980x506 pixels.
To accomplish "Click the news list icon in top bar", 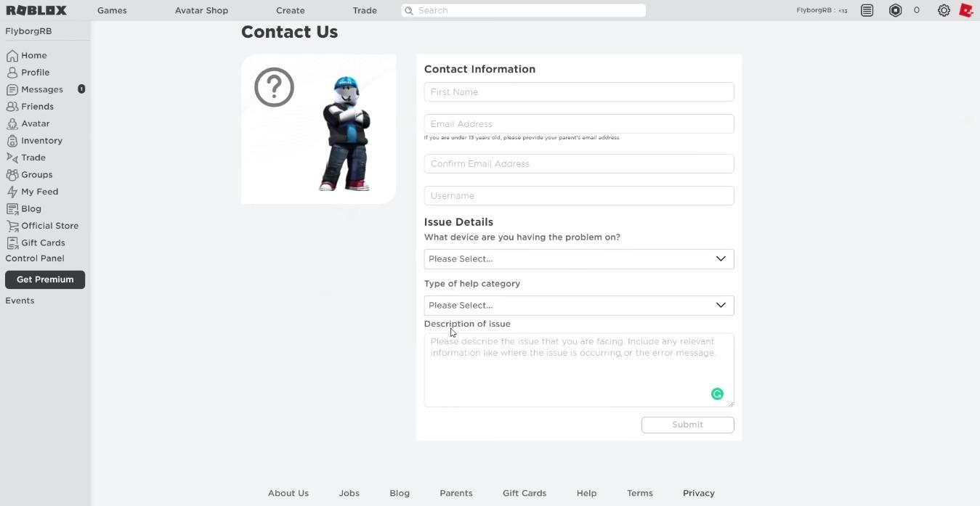I will tap(867, 10).
